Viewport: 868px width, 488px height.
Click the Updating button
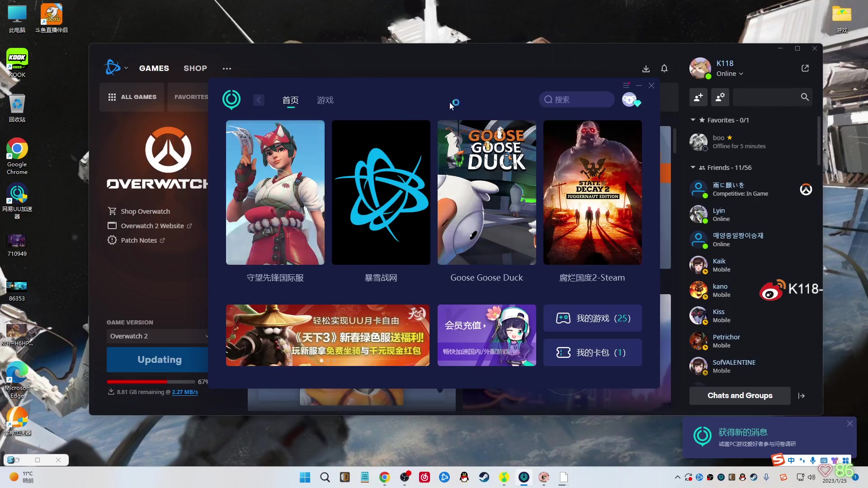(x=158, y=360)
